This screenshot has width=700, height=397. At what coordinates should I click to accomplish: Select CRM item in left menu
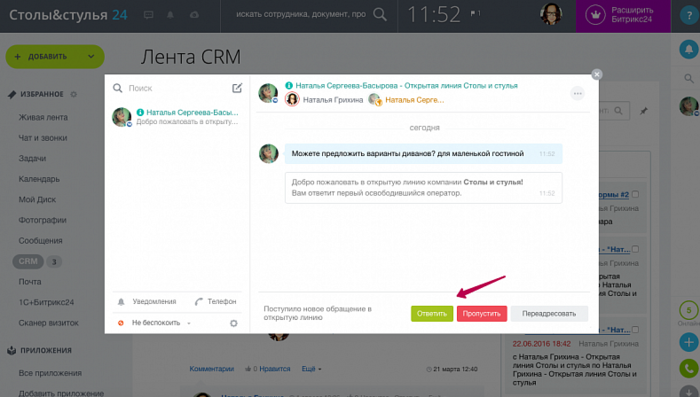[x=28, y=261]
